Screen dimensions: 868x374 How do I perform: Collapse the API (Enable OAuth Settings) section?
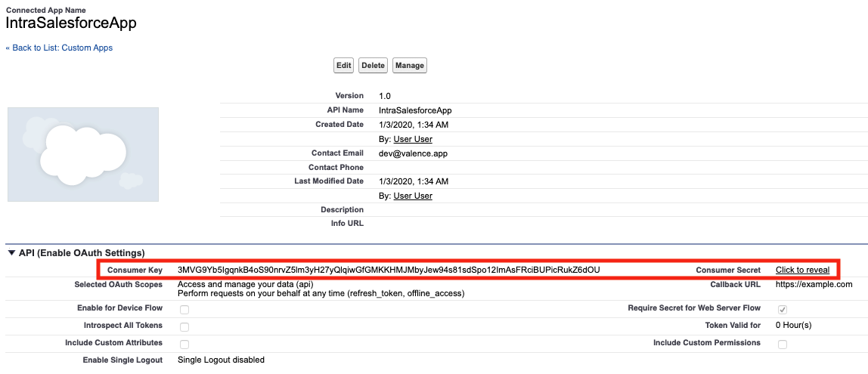click(x=11, y=253)
